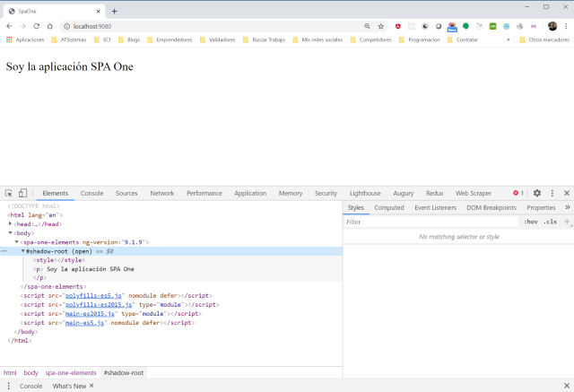Switch to the Console tab
The height and width of the screenshot is (392, 574).
(91, 193)
